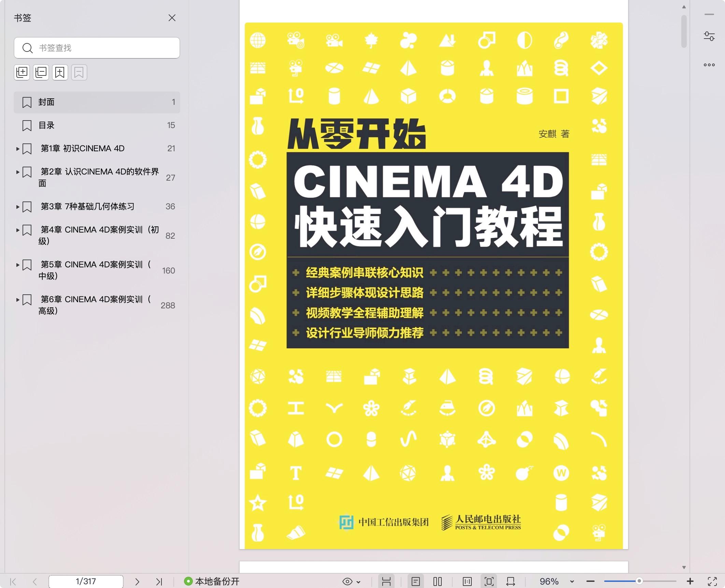Go to first page button
Screen dimensions: 725x588
pyautogui.click(x=13, y=582)
